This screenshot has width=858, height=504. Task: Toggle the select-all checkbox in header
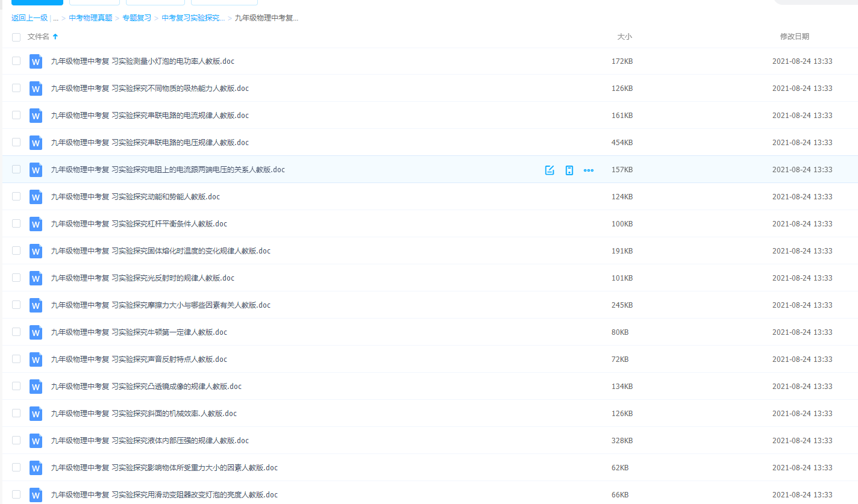(16, 37)
